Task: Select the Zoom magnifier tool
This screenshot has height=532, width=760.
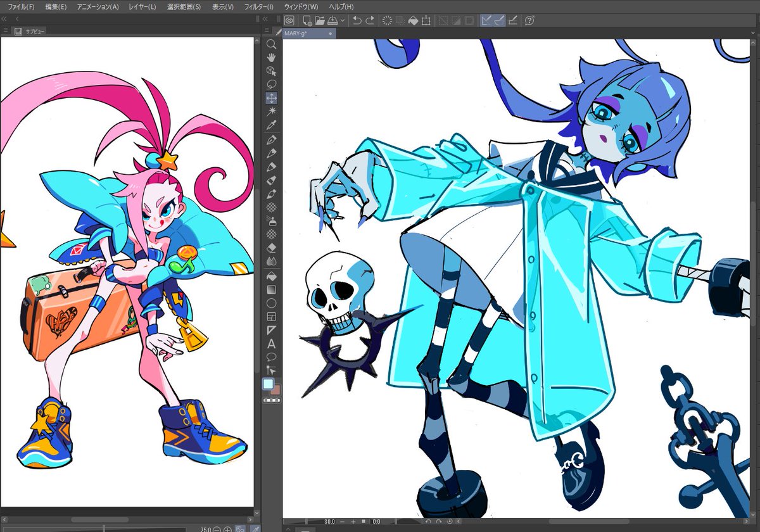Action: coord(271,44)
